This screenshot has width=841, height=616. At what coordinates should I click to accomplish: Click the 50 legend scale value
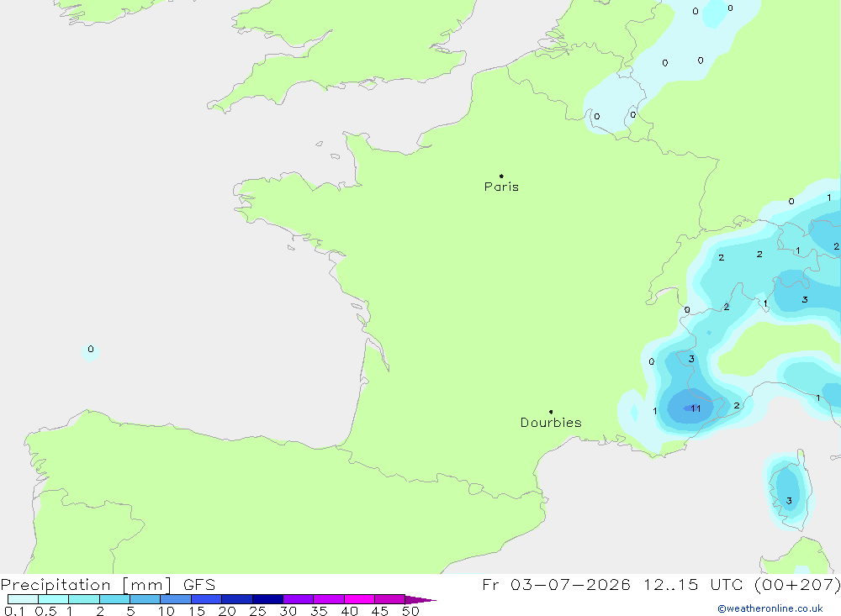pyautogui.click(x=410, y=611)
